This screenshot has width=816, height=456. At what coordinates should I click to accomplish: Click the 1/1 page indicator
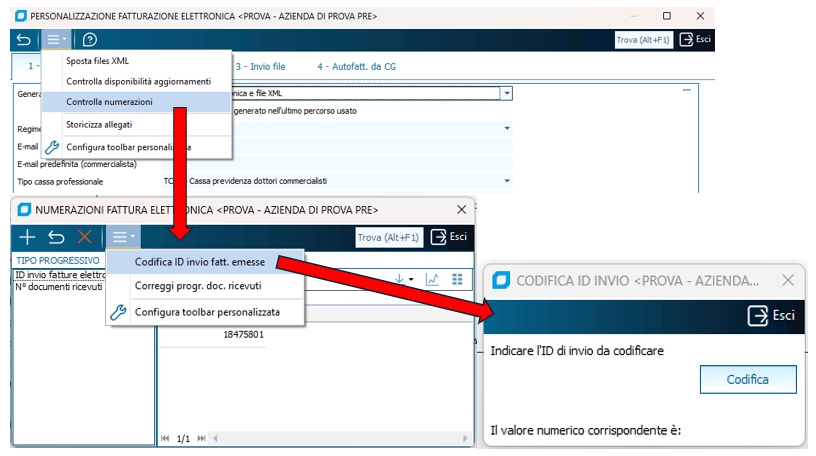coord(183,439)
